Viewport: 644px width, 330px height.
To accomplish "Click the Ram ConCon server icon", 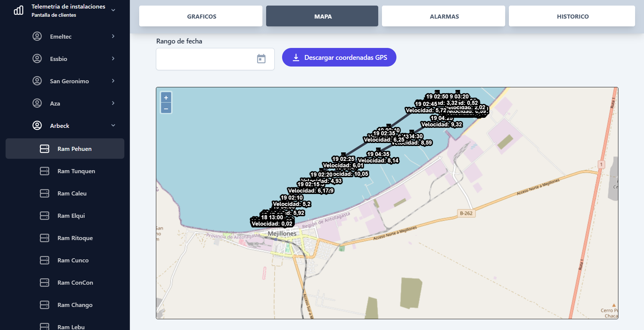I will point(45,282).
